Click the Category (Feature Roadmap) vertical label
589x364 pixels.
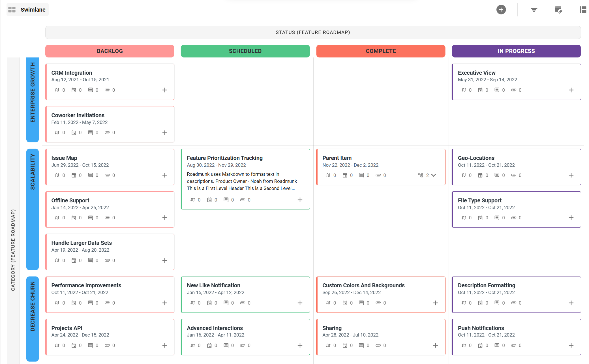[x=13, y=250]
